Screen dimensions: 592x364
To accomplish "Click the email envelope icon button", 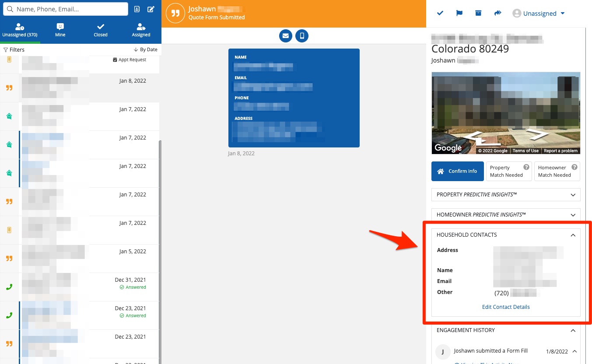I will click(x=286, y=36).
